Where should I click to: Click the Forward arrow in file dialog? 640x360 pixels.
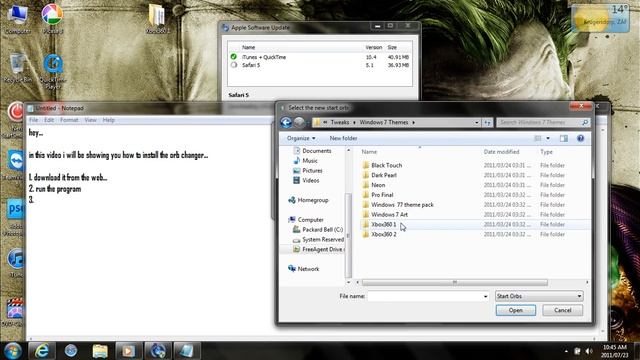(299, 122)
